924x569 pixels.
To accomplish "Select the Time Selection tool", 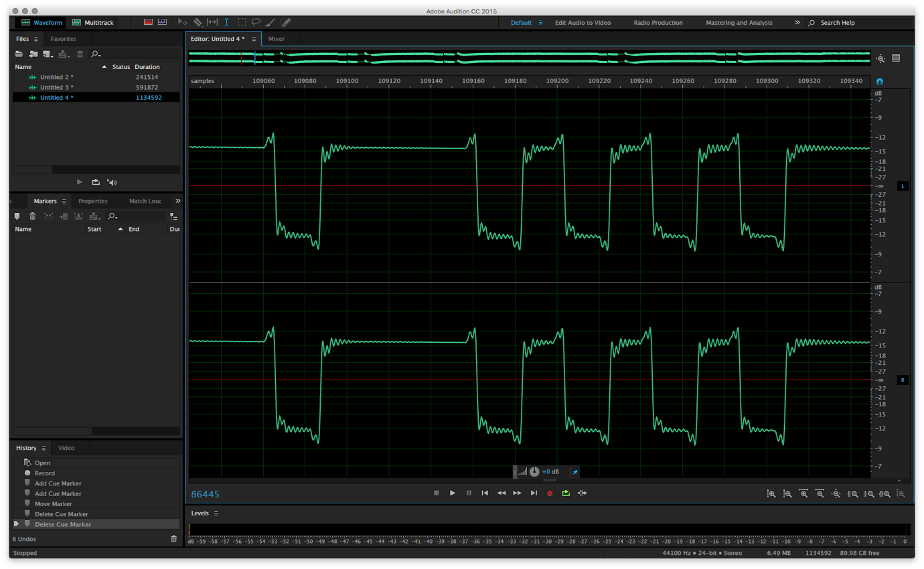I will point(226,22).
